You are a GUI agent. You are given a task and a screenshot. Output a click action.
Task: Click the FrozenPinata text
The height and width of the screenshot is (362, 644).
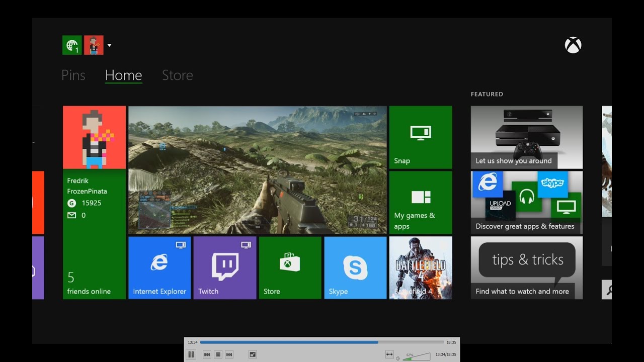click(x=87, y=191)
